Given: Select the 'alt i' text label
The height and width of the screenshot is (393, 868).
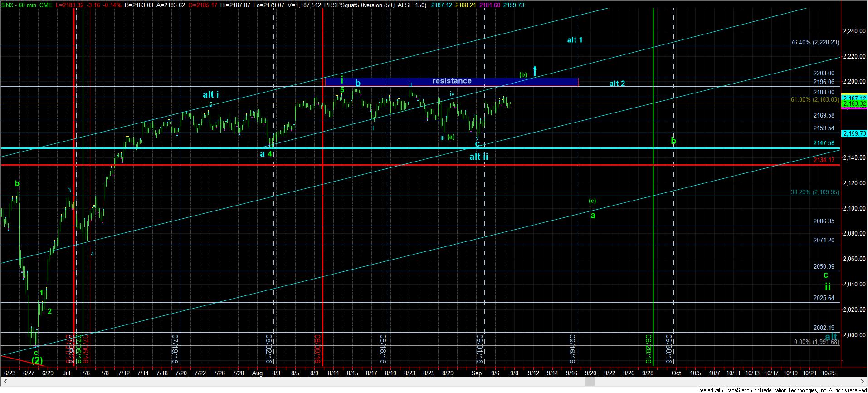Looking at the screenshot, I should click(211, 94).
